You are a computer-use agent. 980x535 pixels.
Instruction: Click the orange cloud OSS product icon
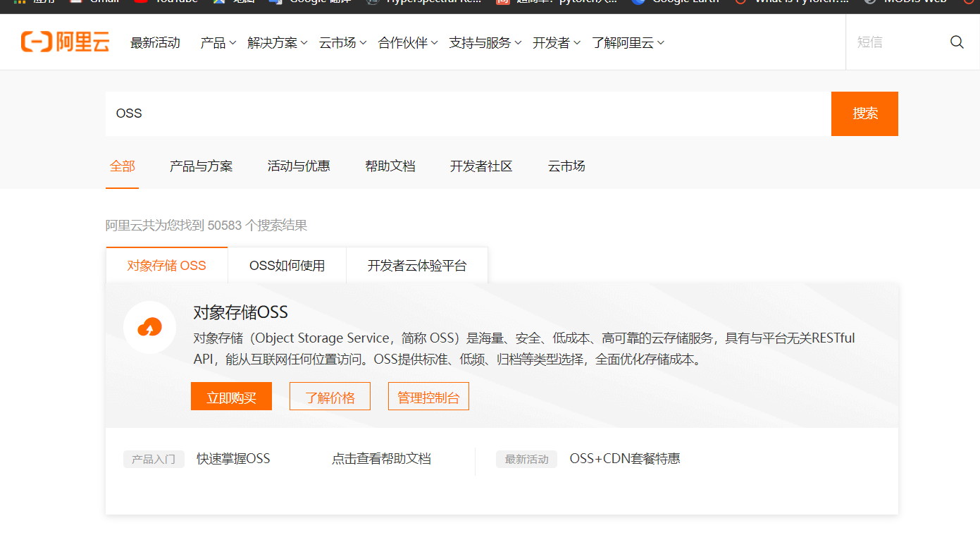pyautogui.click(x=149, y=327)
